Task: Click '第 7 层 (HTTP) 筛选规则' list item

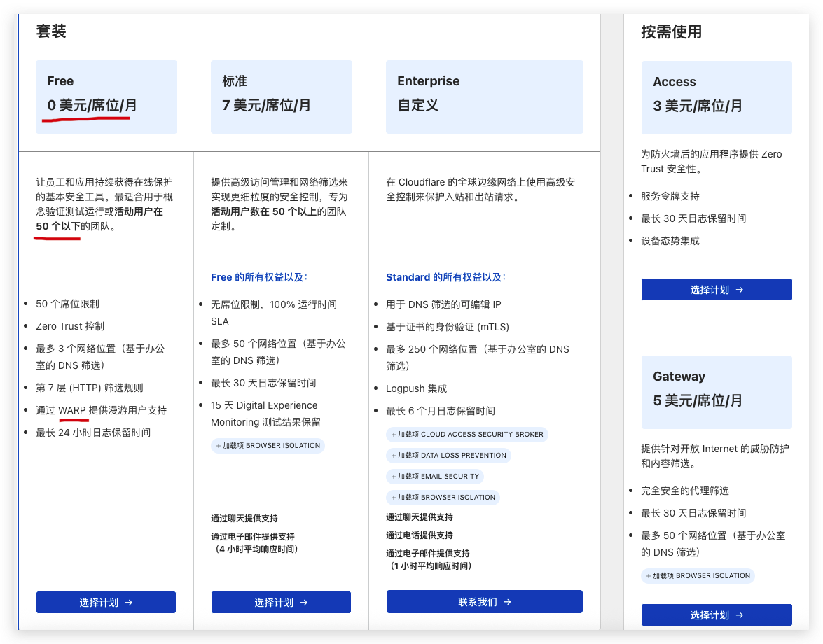Action: 90,388
